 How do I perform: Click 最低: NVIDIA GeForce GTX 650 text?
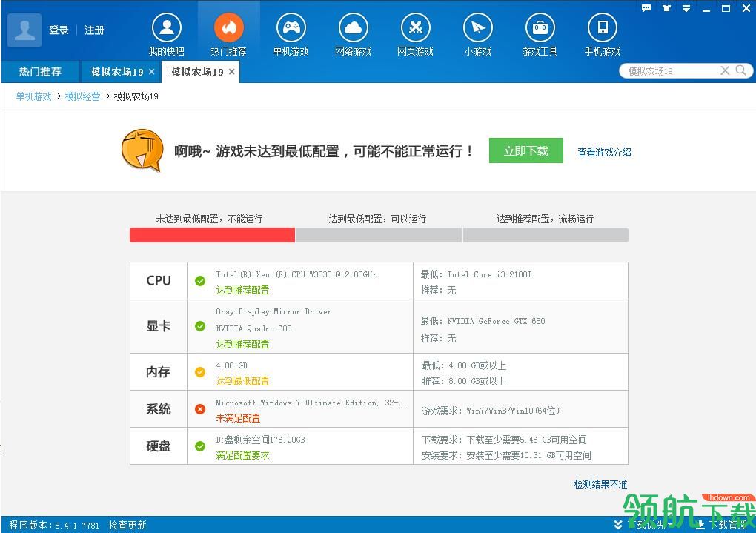tap(483, 321)
